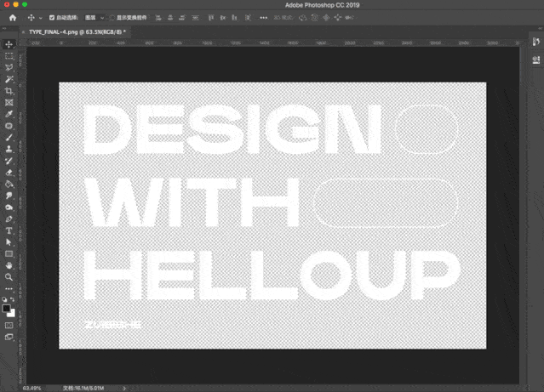Image resolution: width=544 pixels, height=392 pixels.
Task: Open Move tool preset picker arrow
Action: pyautogui.click(x=40, y=17)
